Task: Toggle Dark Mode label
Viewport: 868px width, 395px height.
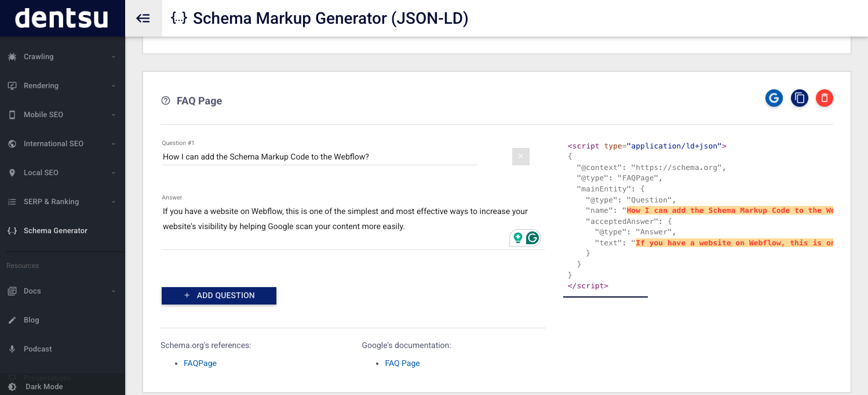Action: tap(44, 387)
